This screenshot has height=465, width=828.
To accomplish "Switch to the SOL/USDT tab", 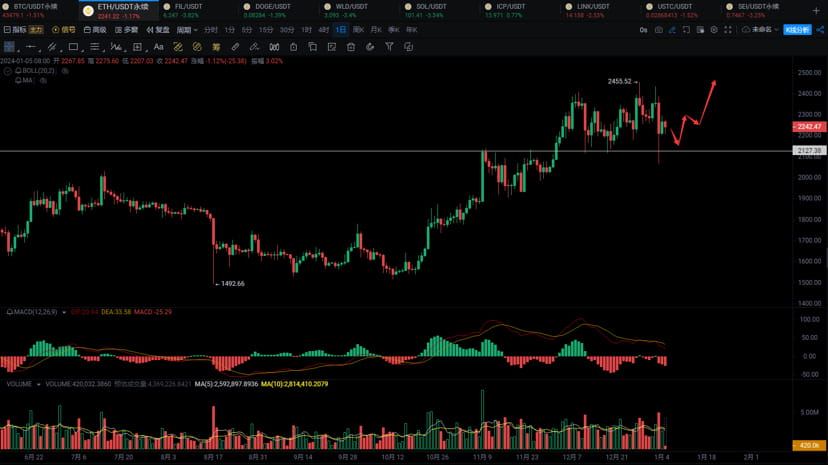I will tap(426, 11).
